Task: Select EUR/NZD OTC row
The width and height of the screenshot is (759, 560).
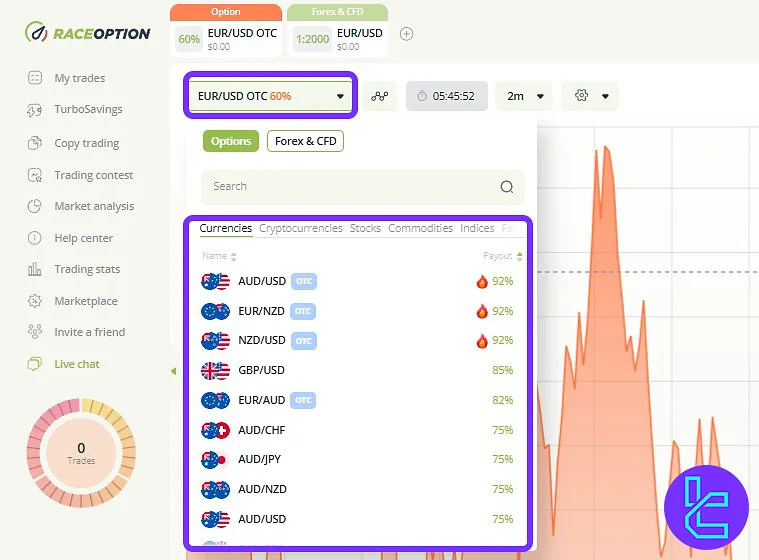Action: click(357, 311)
